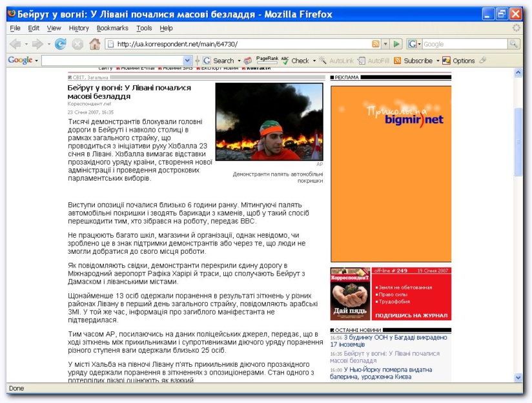The image size is (532, 403).
Task: Open link about ballerina who died in New York
Action: point(381,373)
